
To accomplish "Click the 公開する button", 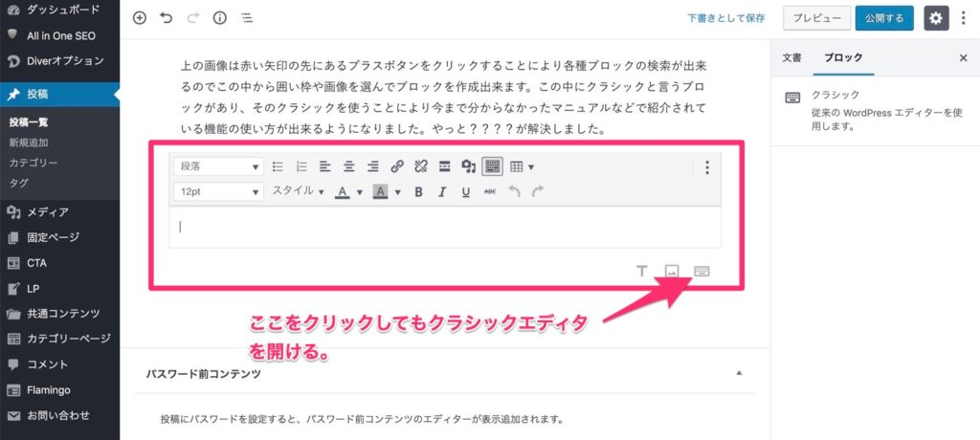I will point(884,18).
